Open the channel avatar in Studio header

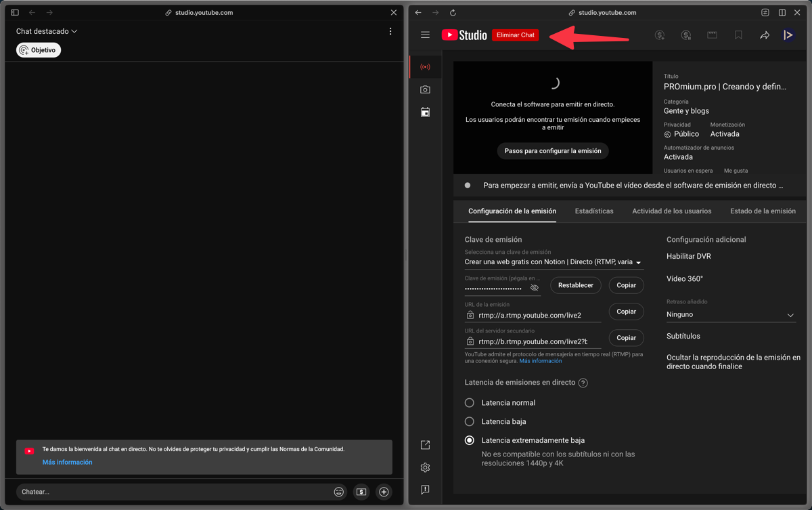(788, 35)
